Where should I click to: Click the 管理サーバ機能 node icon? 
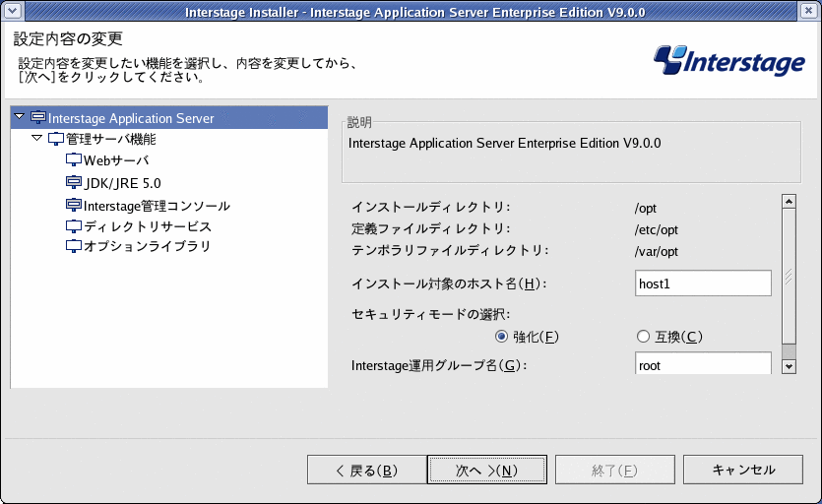56,139
